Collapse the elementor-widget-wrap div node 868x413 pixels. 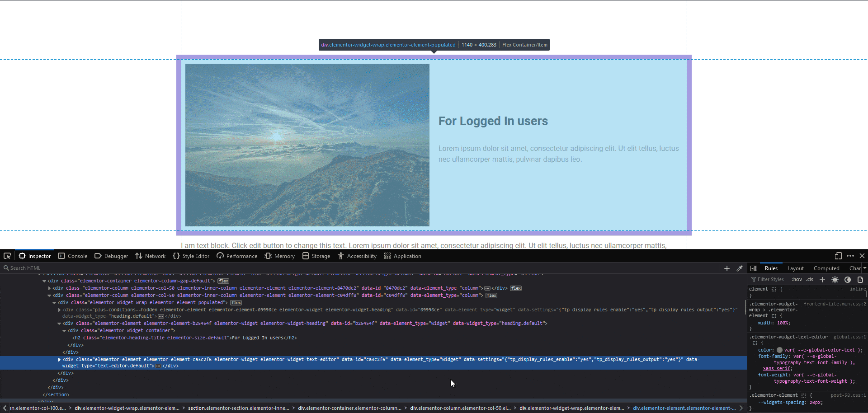click(54, 303)
